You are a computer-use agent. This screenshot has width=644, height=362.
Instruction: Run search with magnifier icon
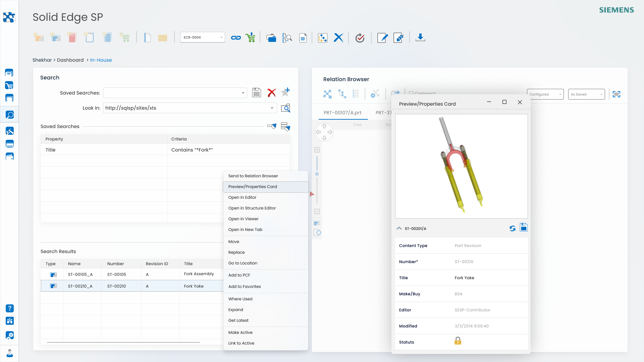[x=285, y=108]
